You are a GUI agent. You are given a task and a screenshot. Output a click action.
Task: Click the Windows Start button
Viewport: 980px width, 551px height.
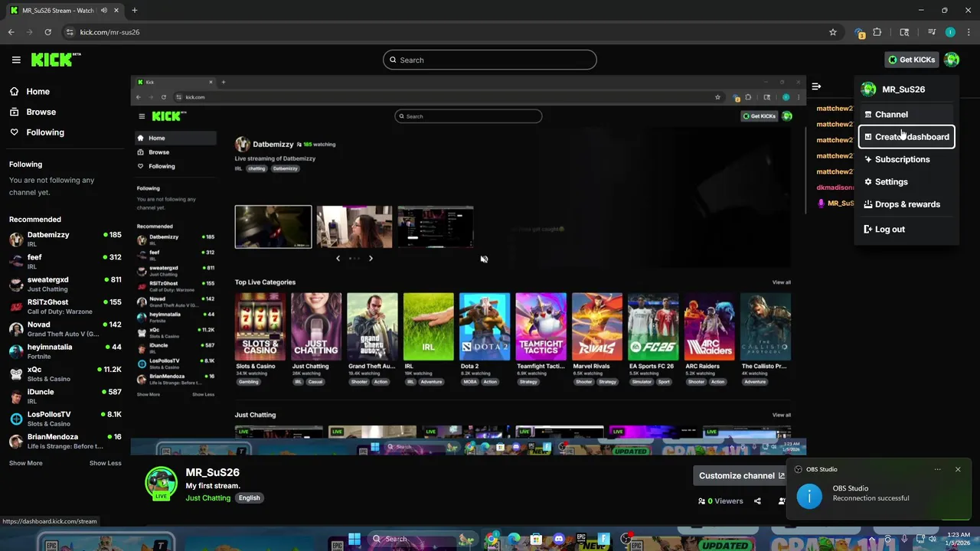click(x=354, y=539)
